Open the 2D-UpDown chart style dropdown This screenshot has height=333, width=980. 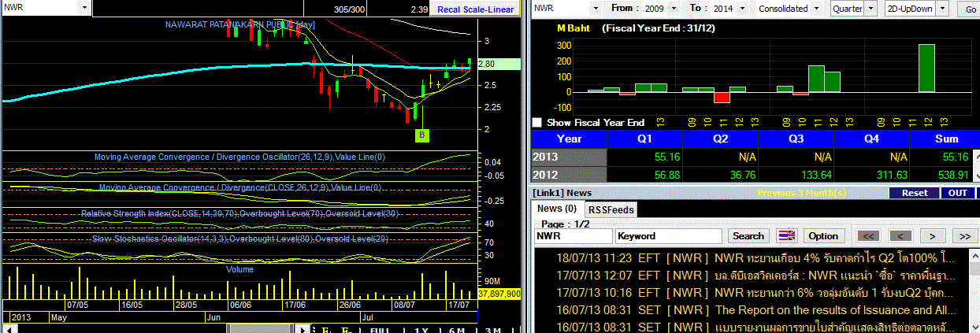tap(942, 9)
